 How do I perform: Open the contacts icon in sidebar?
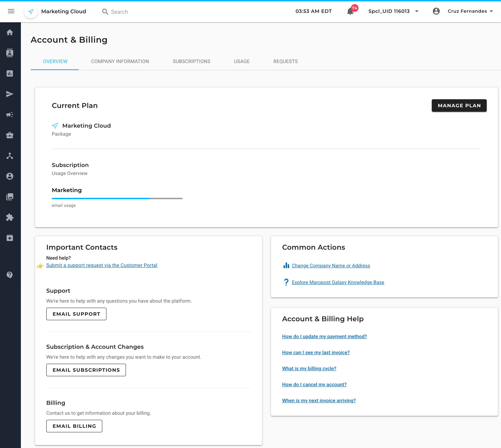tap(10, 53)
